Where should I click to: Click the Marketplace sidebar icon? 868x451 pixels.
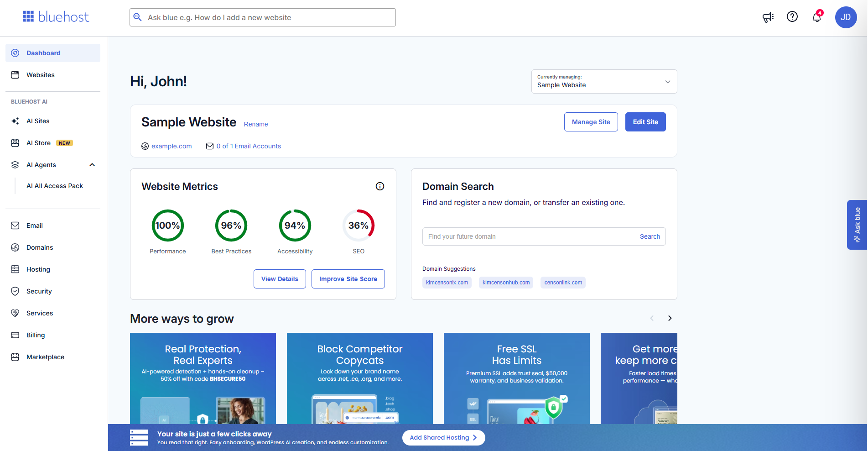coord(15,357)
